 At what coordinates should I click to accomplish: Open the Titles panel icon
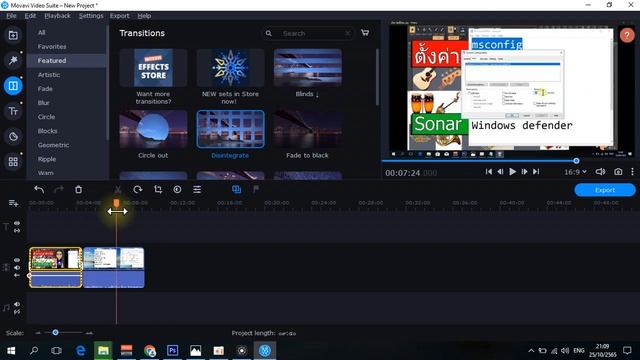pyautogui.click(x=13, y=111)
